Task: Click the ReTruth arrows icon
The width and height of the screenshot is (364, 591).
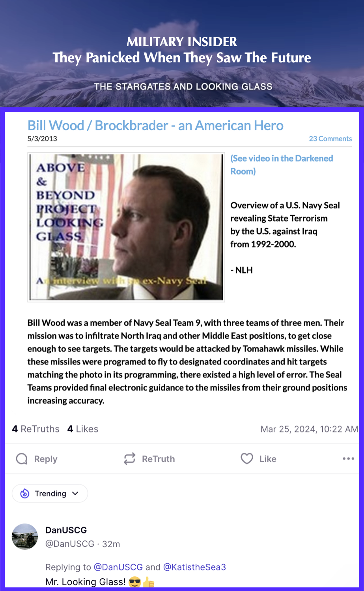Action: click(129, 459)
